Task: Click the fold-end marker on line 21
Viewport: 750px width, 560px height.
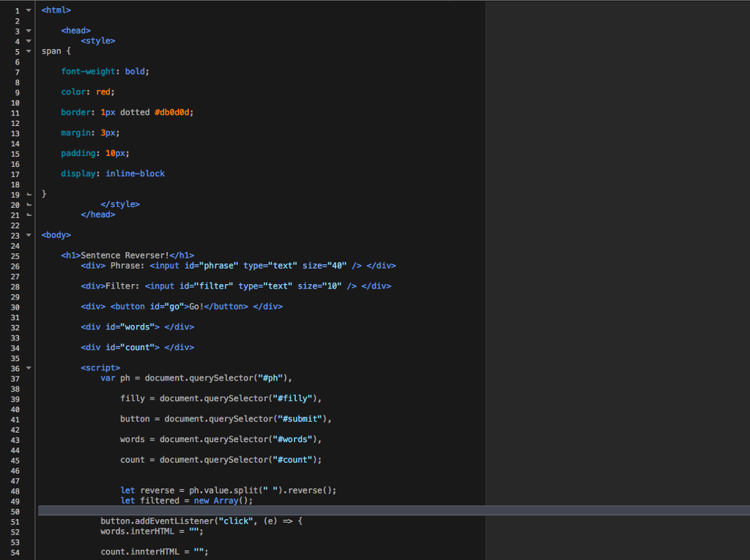Action: coord(28,214)
